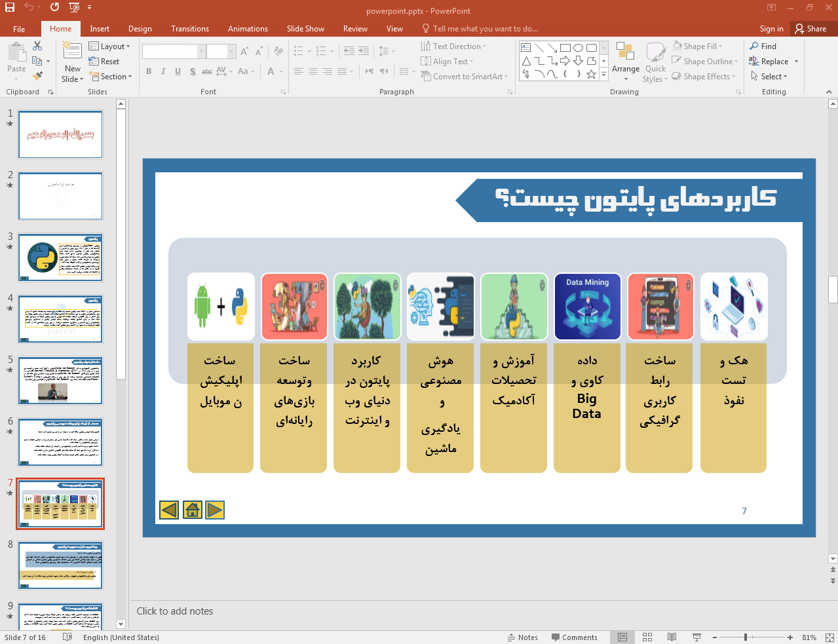
Task: Open Reading View from status bar
Action: (x=672, y=637)
